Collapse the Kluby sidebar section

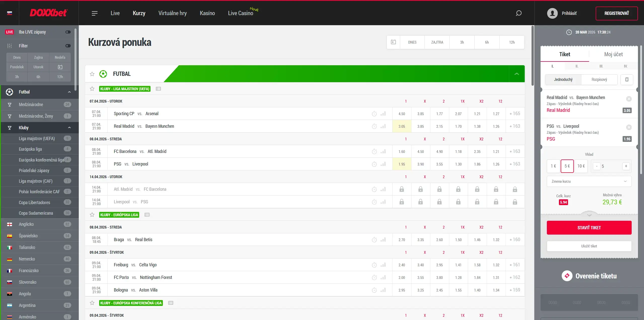pos(69,128)
